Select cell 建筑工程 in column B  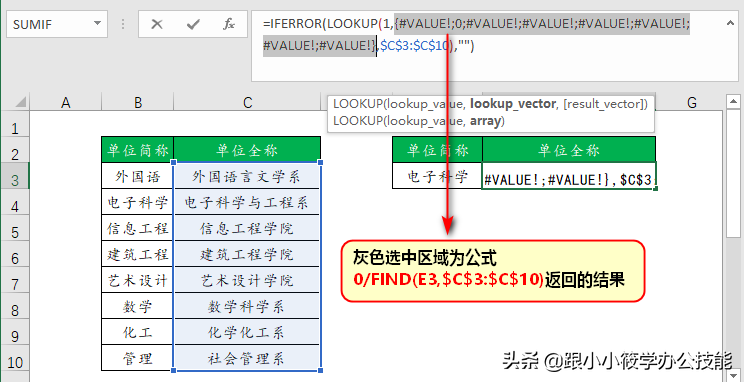[138, 254]
